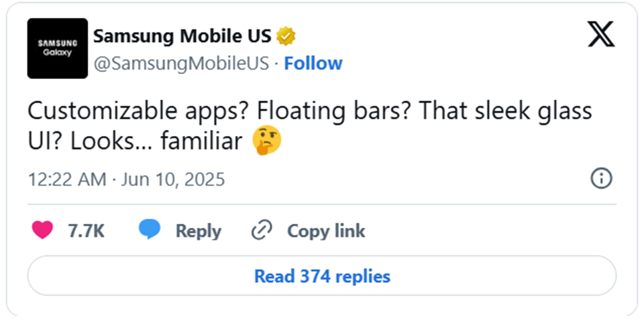Click the thinking face emoji
Screen dimensions: 644x331
coord(267,140)
